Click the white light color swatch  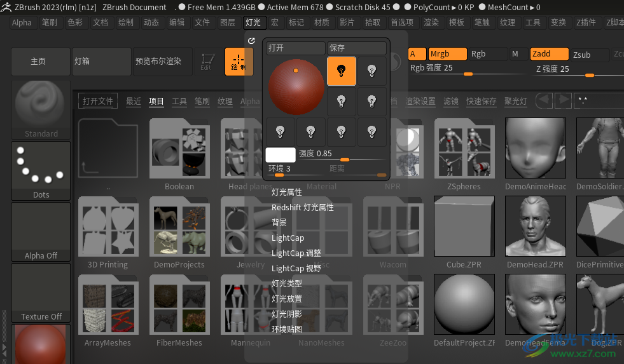pyautogui.click(x=280, y=154)
